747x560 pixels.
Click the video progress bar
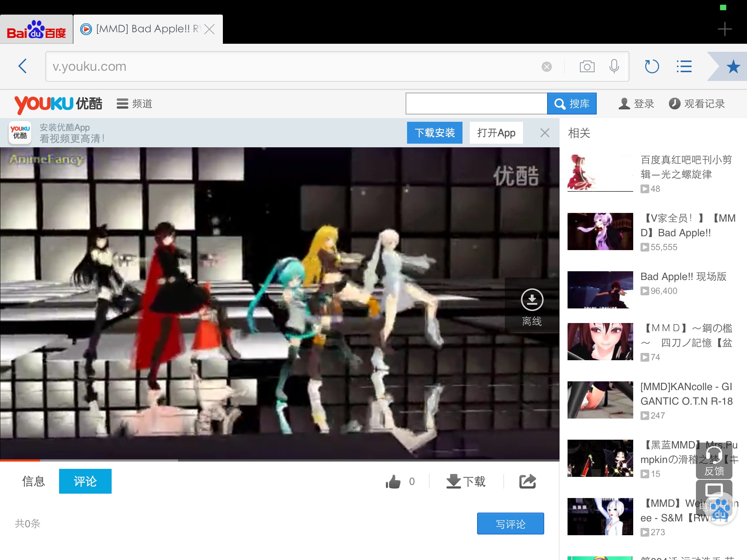click(x=280, y=460)
